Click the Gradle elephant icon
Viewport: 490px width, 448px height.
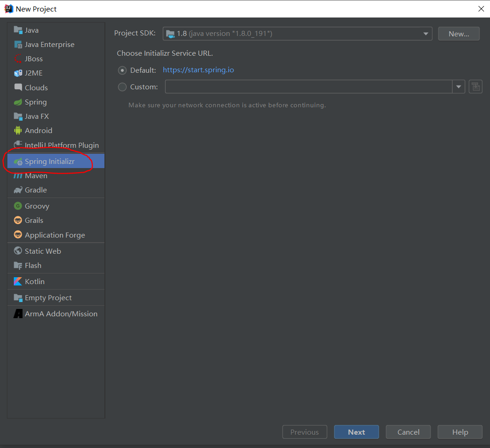tap(18, 190)
